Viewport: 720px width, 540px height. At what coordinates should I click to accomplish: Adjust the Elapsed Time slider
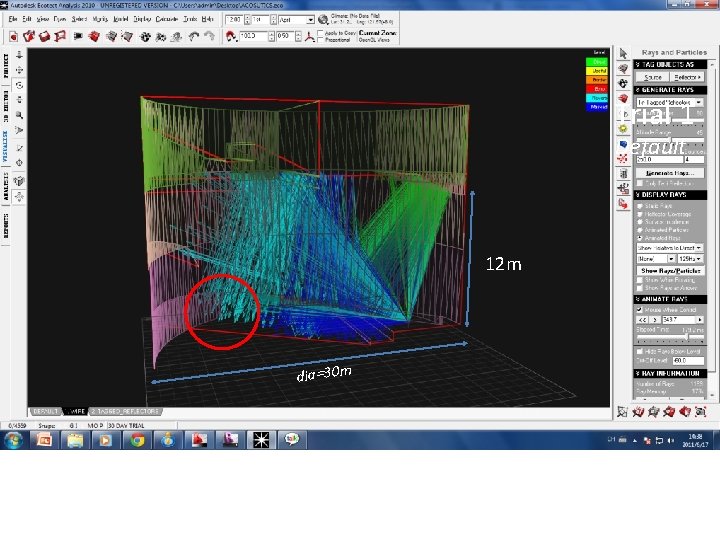point(670,337)
